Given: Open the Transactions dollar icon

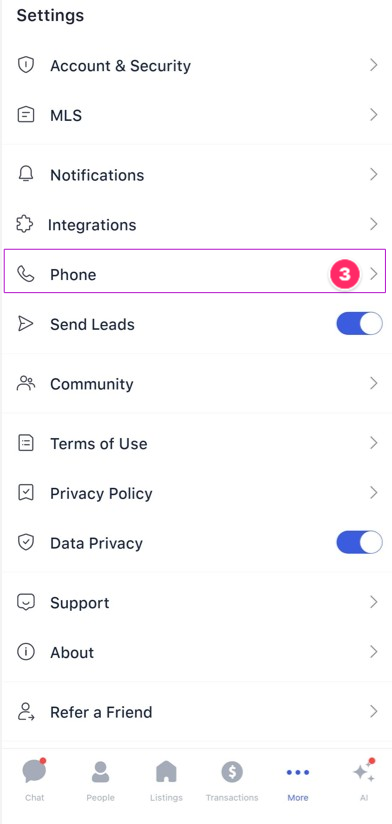Looking at the screenshot, I should pyautogui.click(x=232, y=772).
